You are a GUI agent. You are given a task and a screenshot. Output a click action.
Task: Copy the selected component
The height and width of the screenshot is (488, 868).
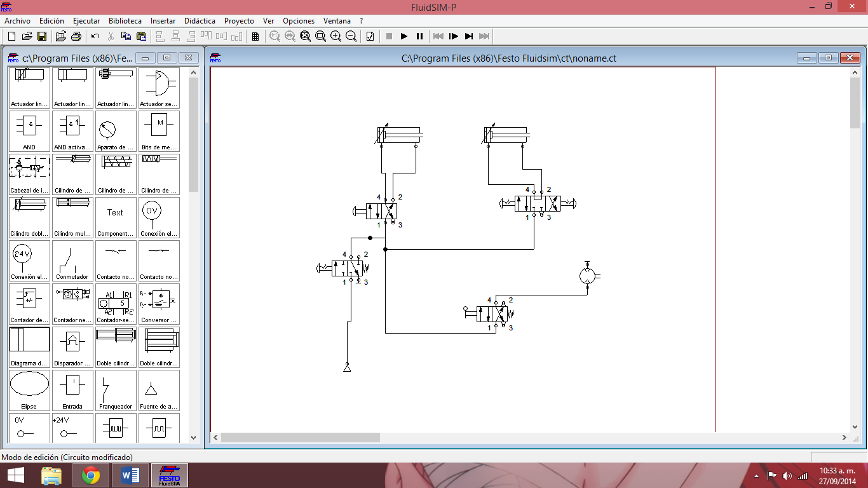[x=125, y=36]
